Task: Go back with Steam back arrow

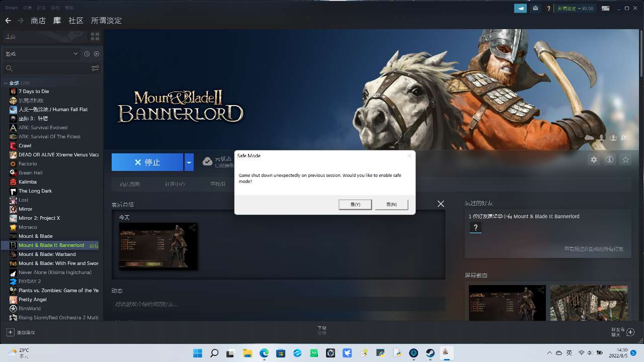Action: [x=8, y=21]
